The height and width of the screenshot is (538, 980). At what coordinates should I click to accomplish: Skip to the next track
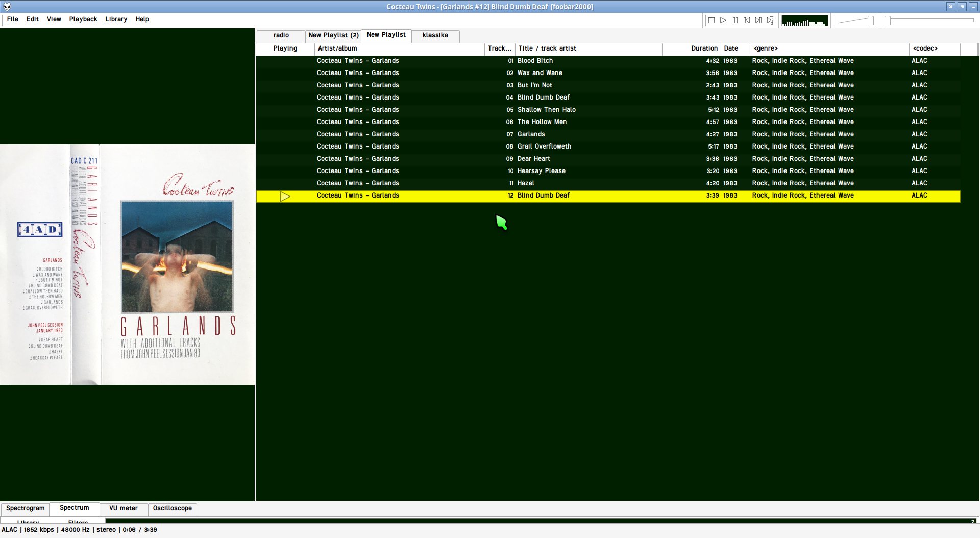pos(758,20)
